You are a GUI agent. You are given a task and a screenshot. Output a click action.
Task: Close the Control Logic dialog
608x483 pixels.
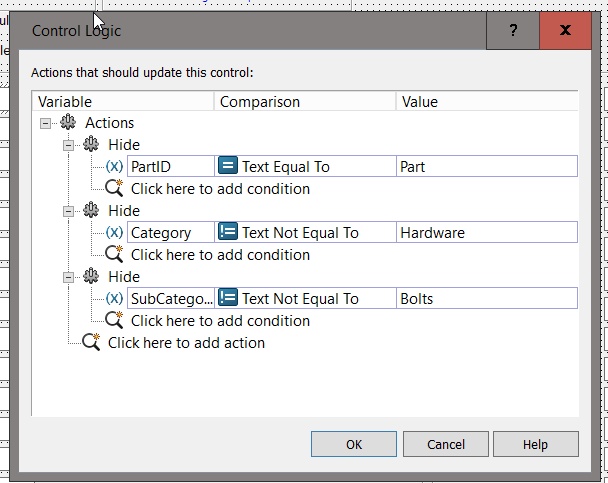[x=565, y=30]
